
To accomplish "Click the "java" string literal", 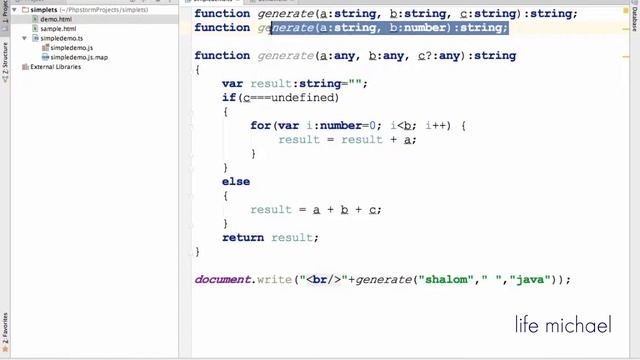I will (530, 280).
